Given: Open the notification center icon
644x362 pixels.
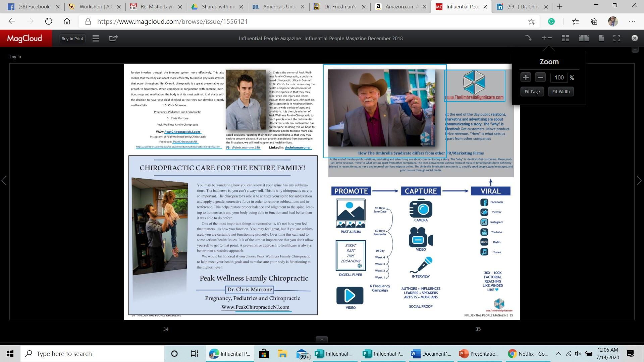Looking at the screenshot, I should [x=630, y=354].
